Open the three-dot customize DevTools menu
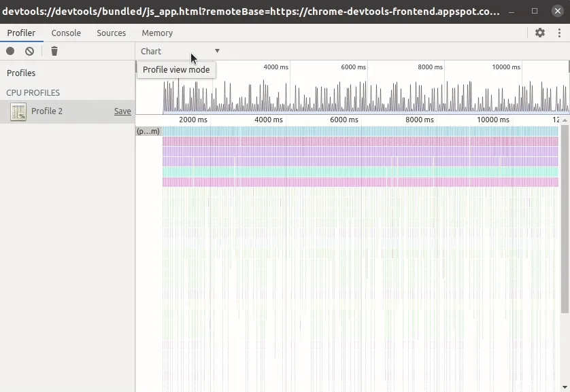Image resolution: width=570 pixels, height=392 pixels. [x=559, y=33]
